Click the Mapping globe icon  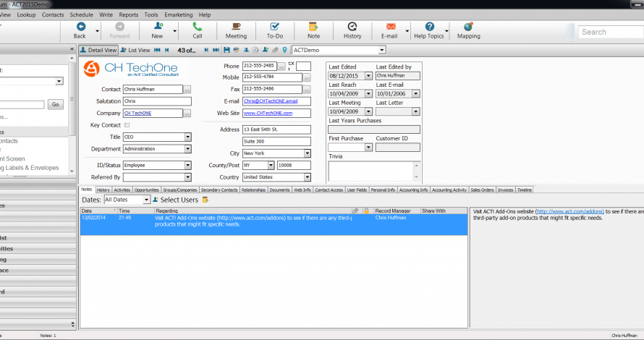coord(469,27)
